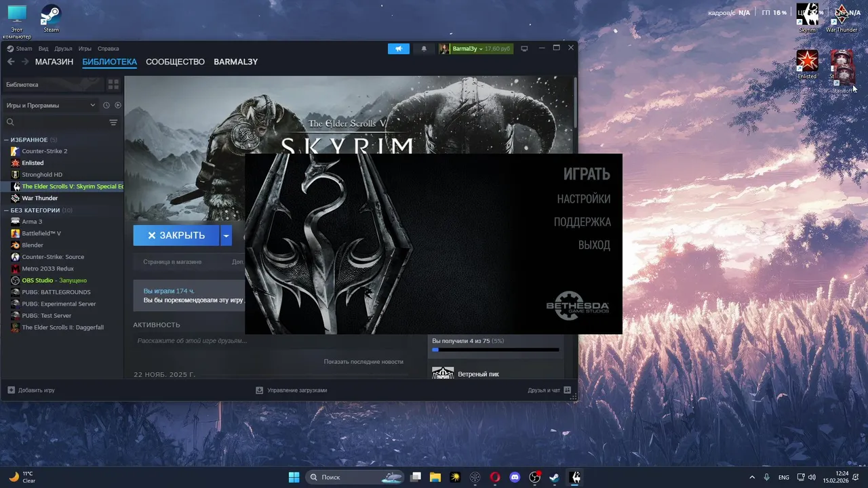Go forward with the Steam forward arrow
Image resolution: width=868 pixels, height=488 pixels.
pos(25,62)
